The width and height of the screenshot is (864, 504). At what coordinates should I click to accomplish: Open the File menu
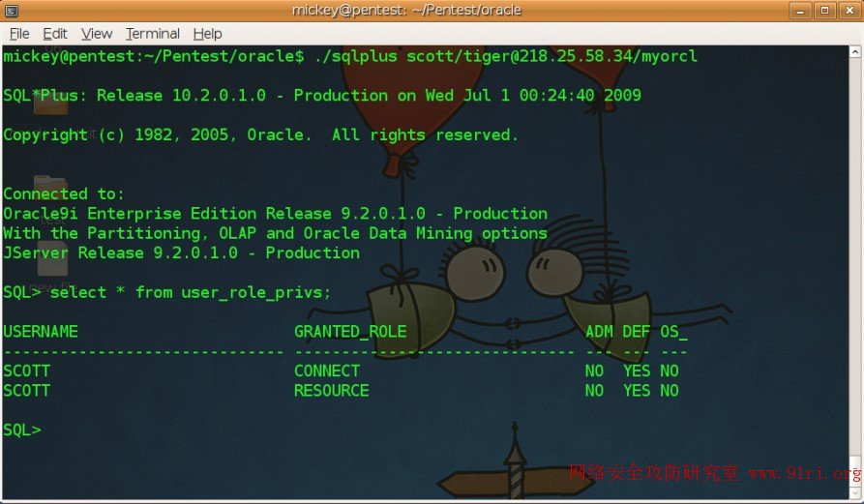pos(19,34)
